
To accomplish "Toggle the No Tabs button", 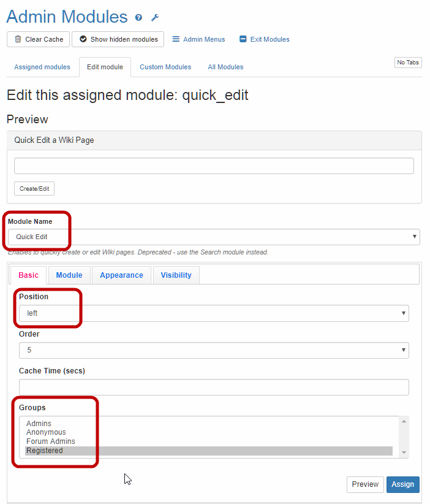I will (x=408, y=63).
